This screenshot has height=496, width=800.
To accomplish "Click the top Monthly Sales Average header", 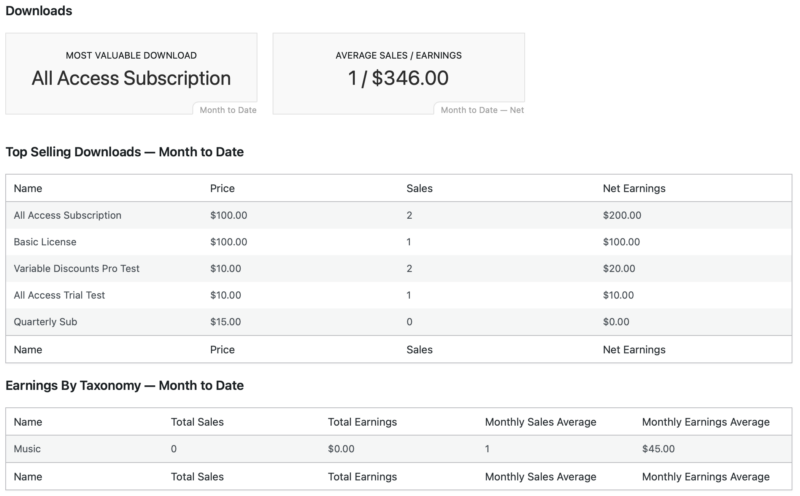I will click(x=540, y=422).
